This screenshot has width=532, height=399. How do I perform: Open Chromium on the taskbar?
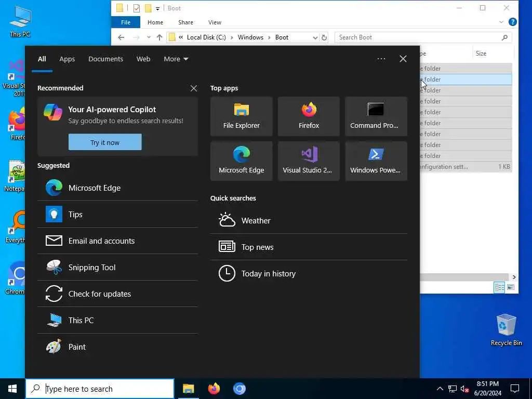(x=239, y=389)
